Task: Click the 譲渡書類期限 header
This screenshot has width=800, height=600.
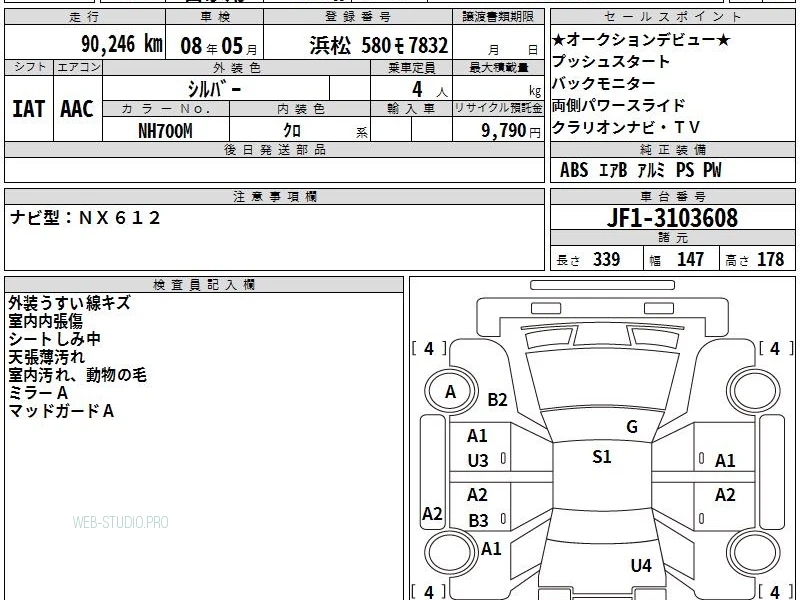Action: pyautogui.click(x=498, y=17)
